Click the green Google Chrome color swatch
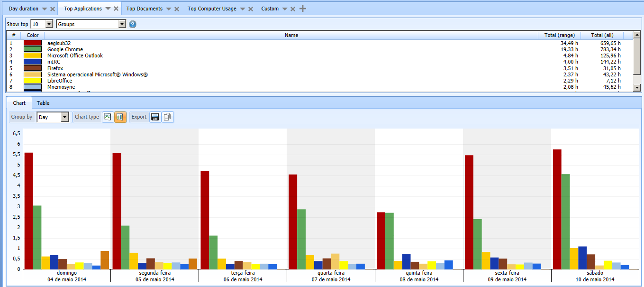The height and width of the screenshot is (287, 644). click(x=33, y=49)
